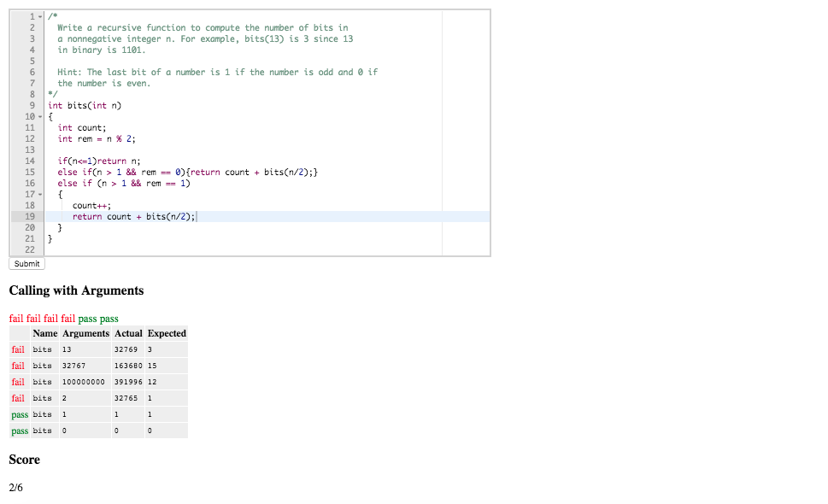Click the Submit button

click(26, 264)
